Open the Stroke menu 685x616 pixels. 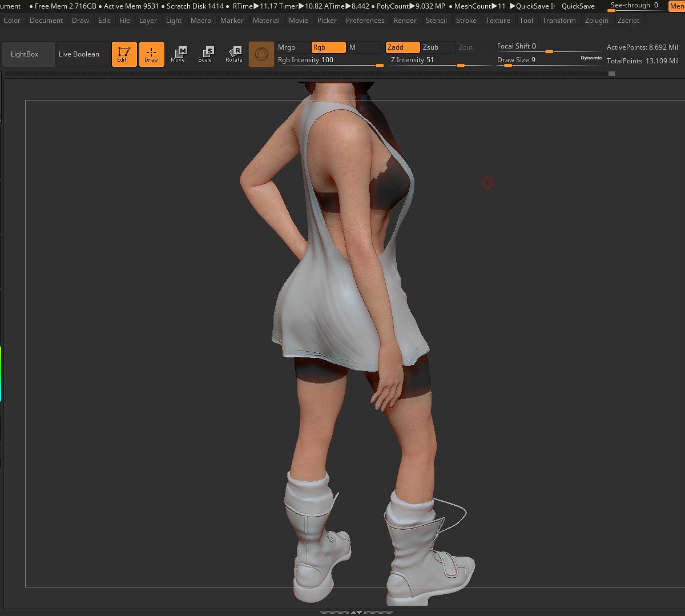click(x=466, y=20)
